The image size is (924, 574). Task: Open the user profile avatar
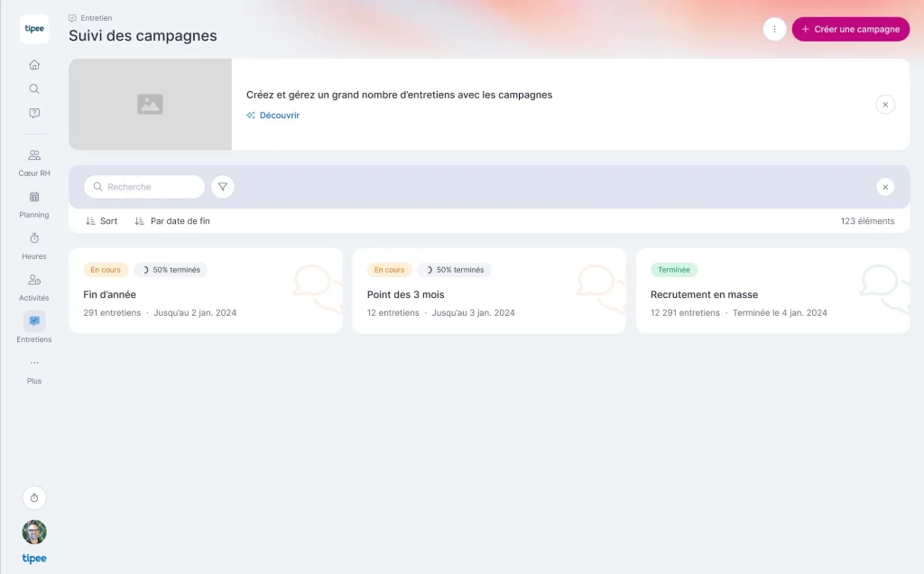click(34, 532)
